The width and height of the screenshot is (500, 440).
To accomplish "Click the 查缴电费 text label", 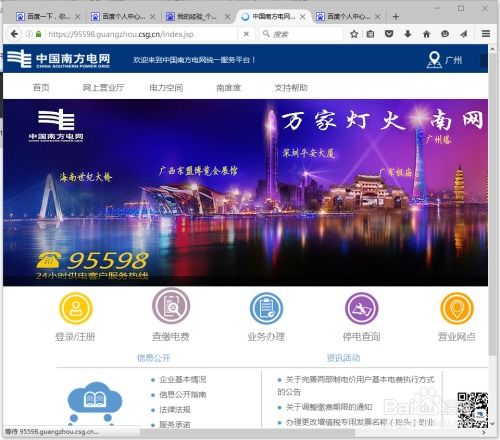I will point(171,337).
